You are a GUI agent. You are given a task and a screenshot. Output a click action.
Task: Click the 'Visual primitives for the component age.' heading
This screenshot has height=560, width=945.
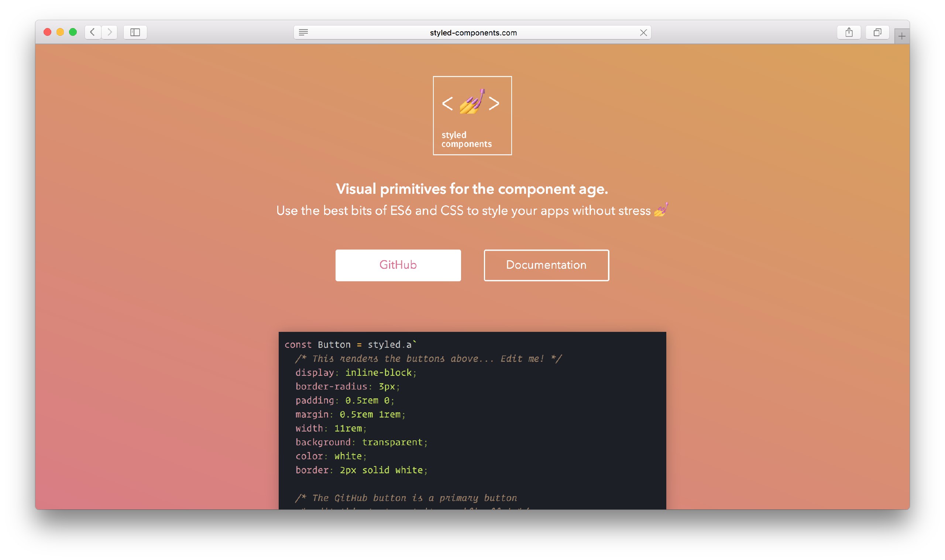point(472,189)
